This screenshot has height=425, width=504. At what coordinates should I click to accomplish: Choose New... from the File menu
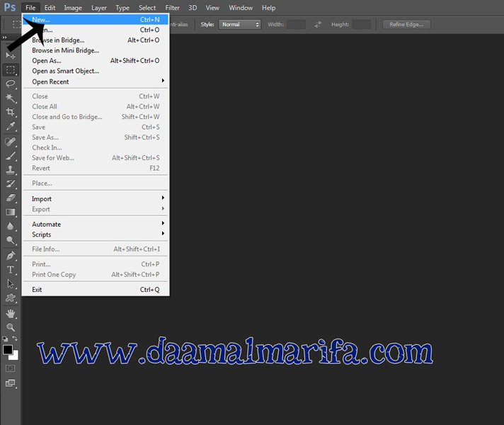click(96, 20)
